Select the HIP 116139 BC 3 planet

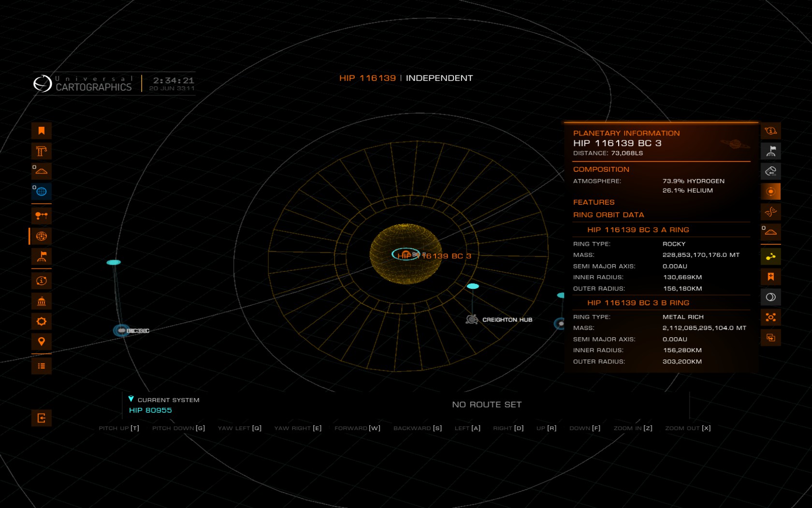(406, 254)
